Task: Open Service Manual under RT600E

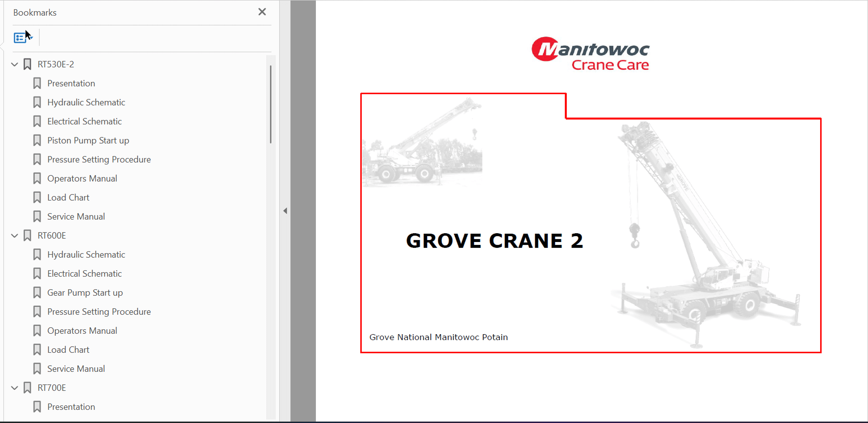Action: tap(76, 369)
